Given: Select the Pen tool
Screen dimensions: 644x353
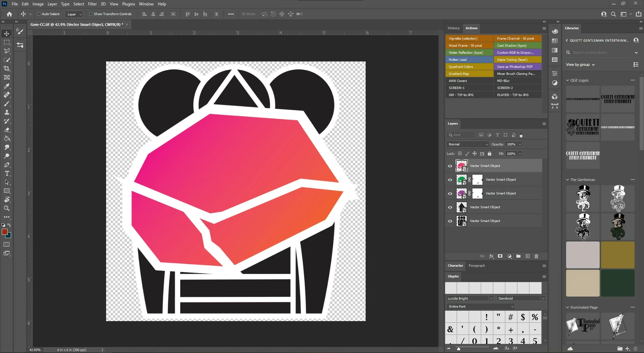Looking at the screenshot, I should (x=7, y=165).
